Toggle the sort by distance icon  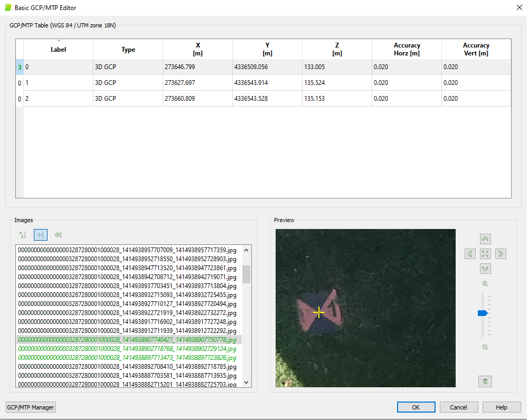tap(41, 235)
